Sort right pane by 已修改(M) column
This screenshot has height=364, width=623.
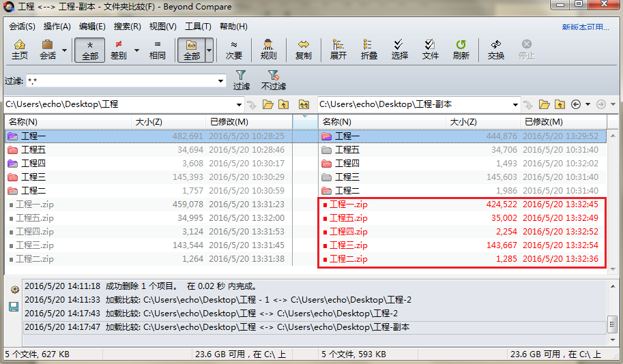564,122
